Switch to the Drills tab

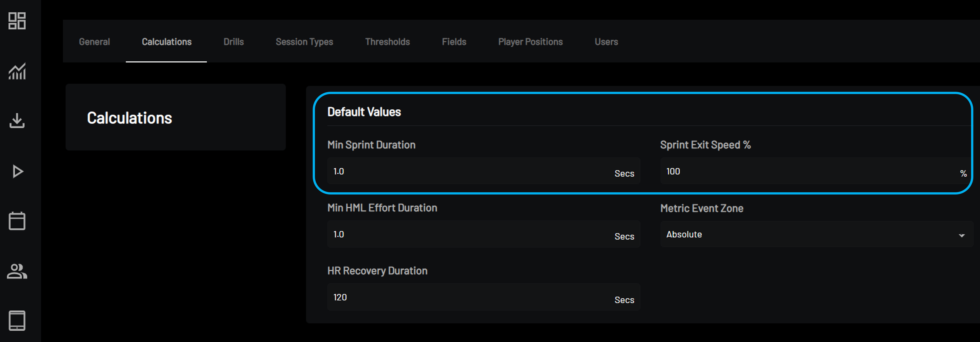pyautogui.click(x=234, y=41)
